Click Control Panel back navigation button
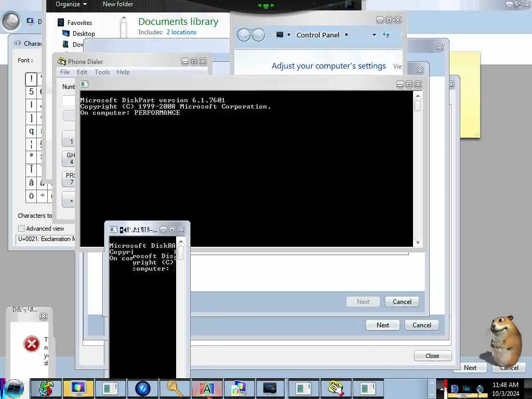The height and width of the screenshot is (399, 532). [244, 35]
